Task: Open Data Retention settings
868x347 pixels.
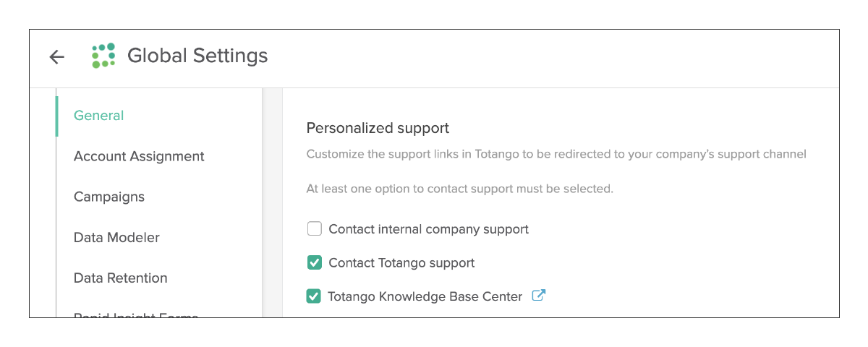Action: coord(121,278)
